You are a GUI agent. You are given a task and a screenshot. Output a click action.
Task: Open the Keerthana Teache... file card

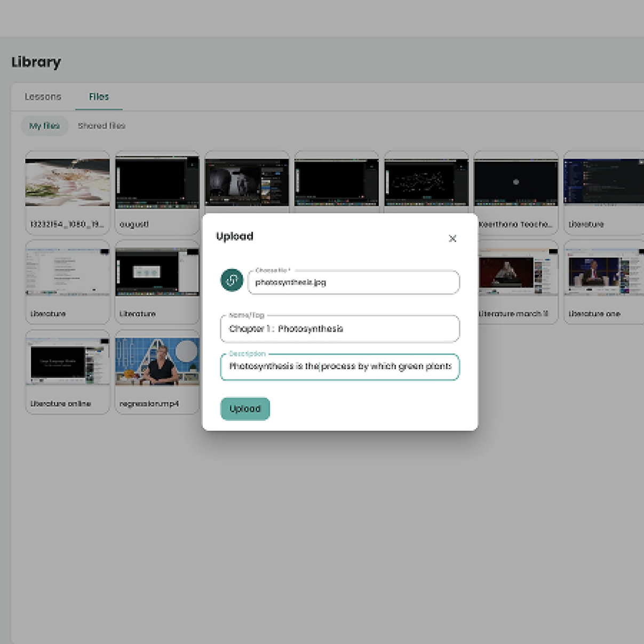click(516, 193)
